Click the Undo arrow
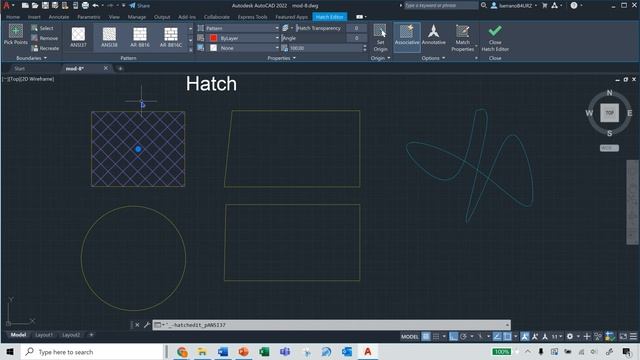Image resolution: width=640 pixels, height=360 pixels. [96, 5]
